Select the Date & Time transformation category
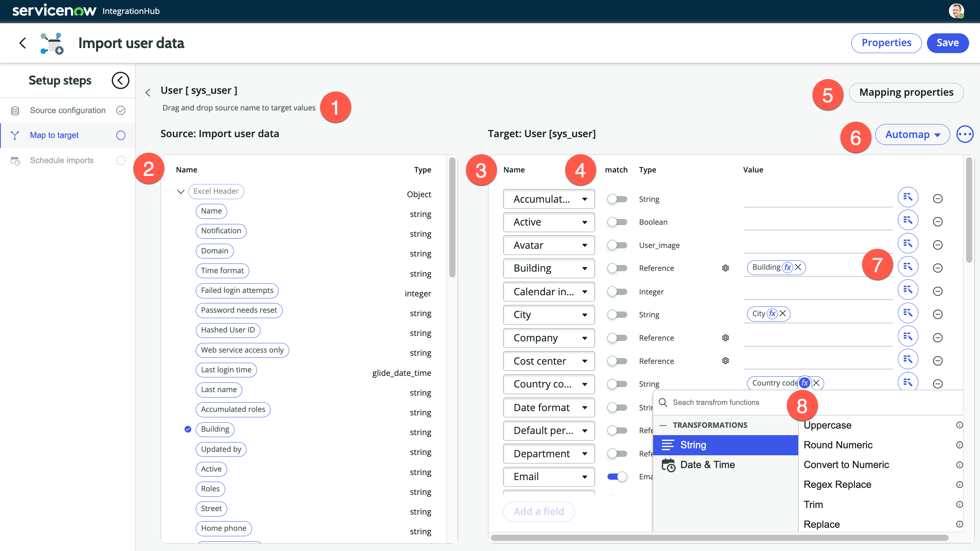The image size is (980, 551). 726,465
